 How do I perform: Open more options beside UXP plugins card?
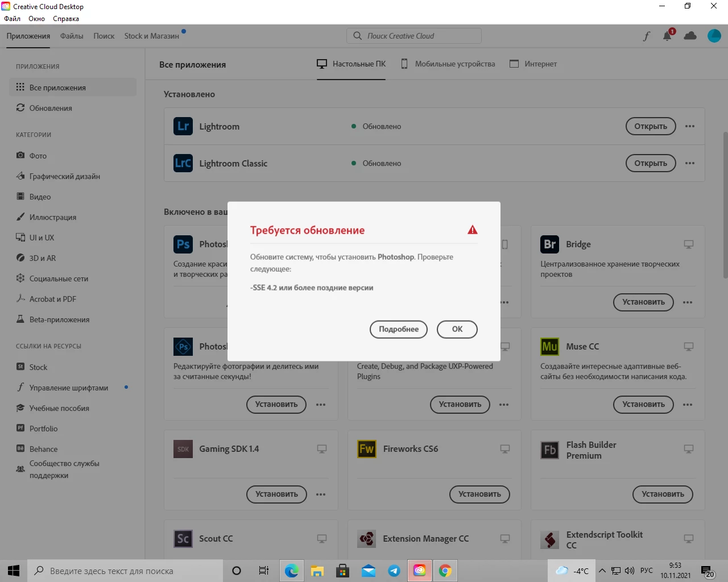click(x=504, y=405)
